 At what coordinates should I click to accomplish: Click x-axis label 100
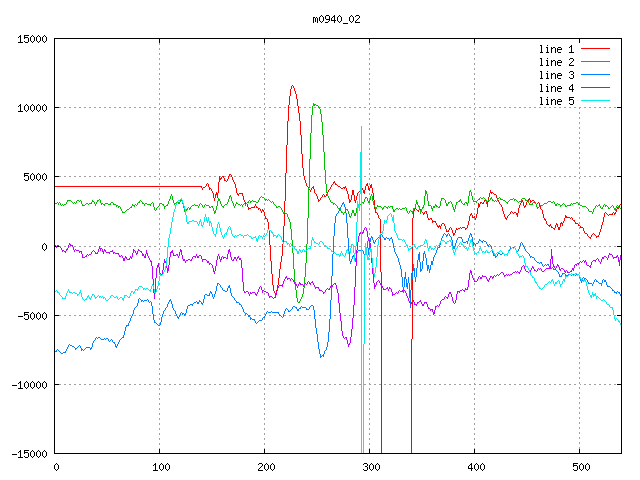point(161,467)
